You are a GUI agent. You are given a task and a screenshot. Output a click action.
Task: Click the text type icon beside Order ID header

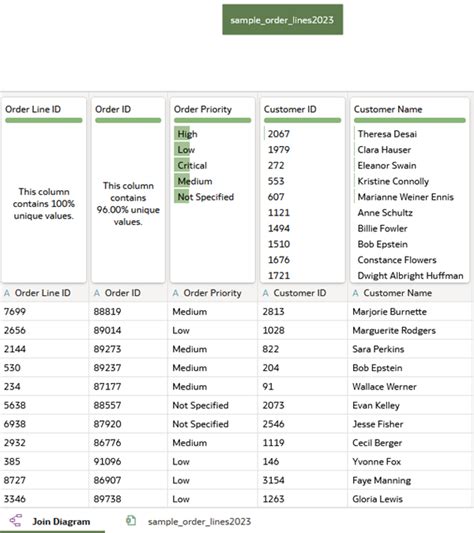click(97, 293)
